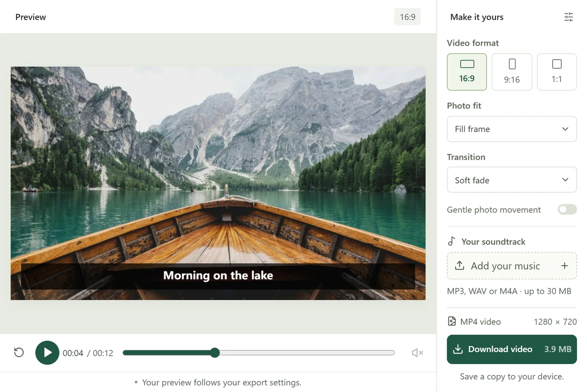Click the 3.9 MB file size label
The image size is (587, 392).
tap(558, 349)
